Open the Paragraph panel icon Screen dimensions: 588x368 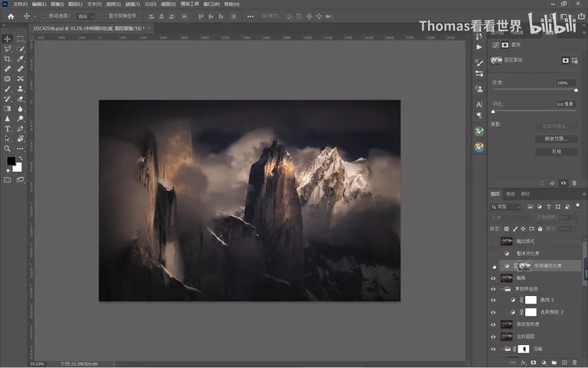(479, 115)
